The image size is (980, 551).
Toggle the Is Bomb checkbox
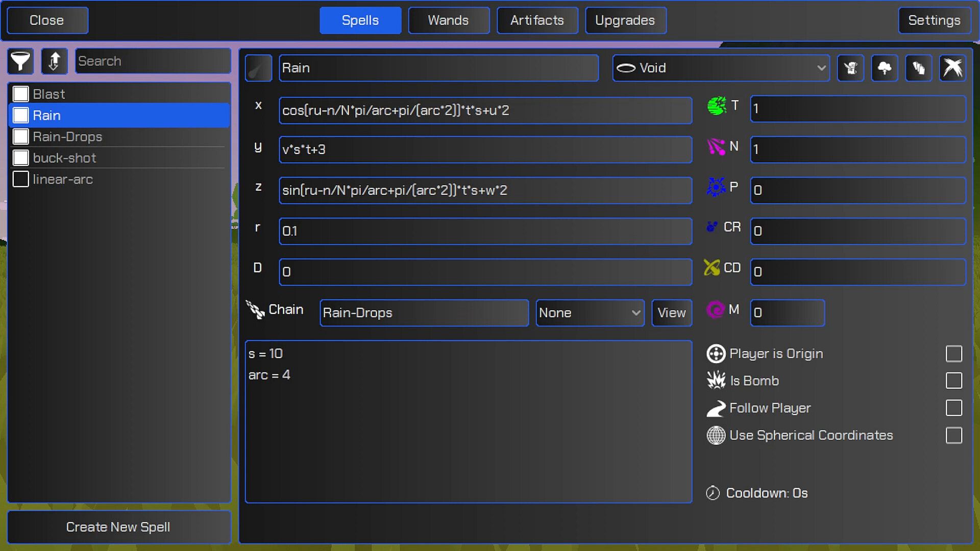[x=953, y=381]
